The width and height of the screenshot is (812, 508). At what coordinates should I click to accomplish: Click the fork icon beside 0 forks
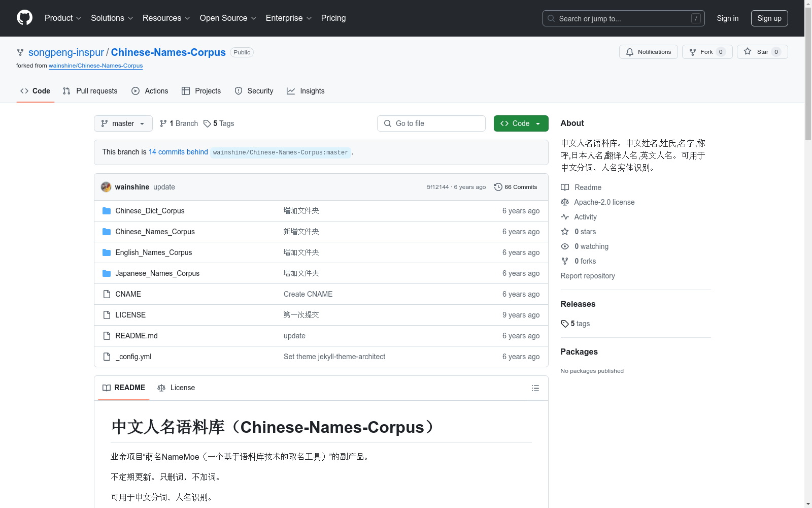565,261
